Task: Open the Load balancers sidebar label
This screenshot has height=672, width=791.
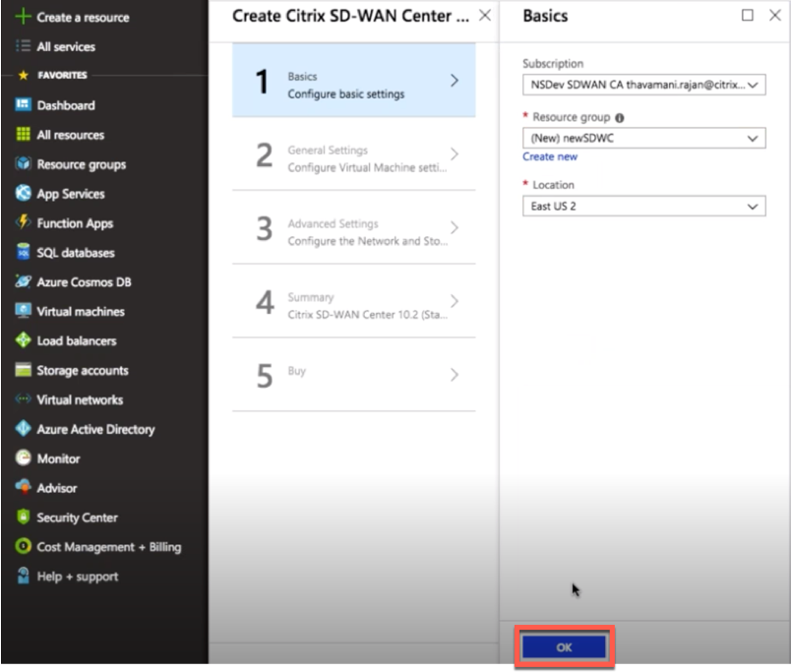Action: click(77, 341)
